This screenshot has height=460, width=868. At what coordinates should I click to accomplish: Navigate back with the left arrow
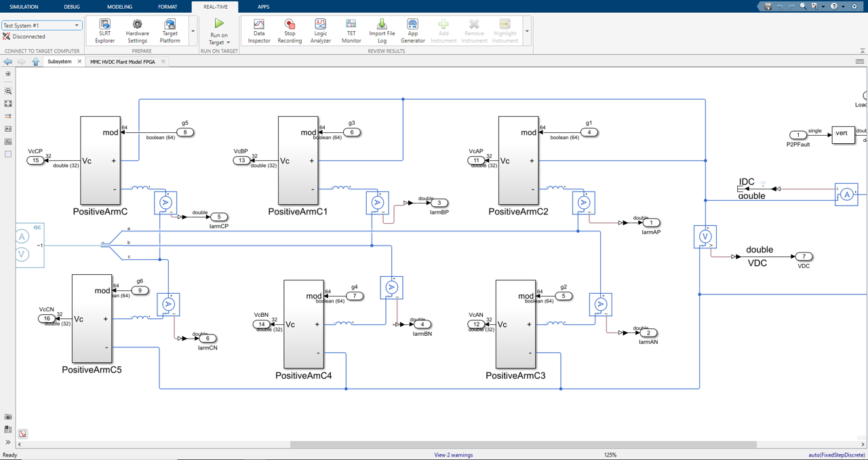8,62
